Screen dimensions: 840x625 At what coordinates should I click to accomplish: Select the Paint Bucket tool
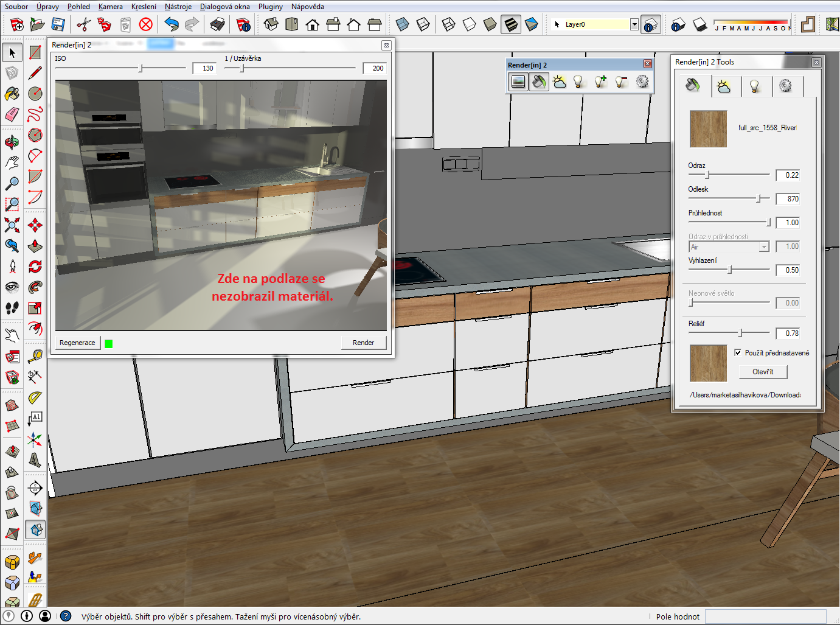(x=12, y=94)
